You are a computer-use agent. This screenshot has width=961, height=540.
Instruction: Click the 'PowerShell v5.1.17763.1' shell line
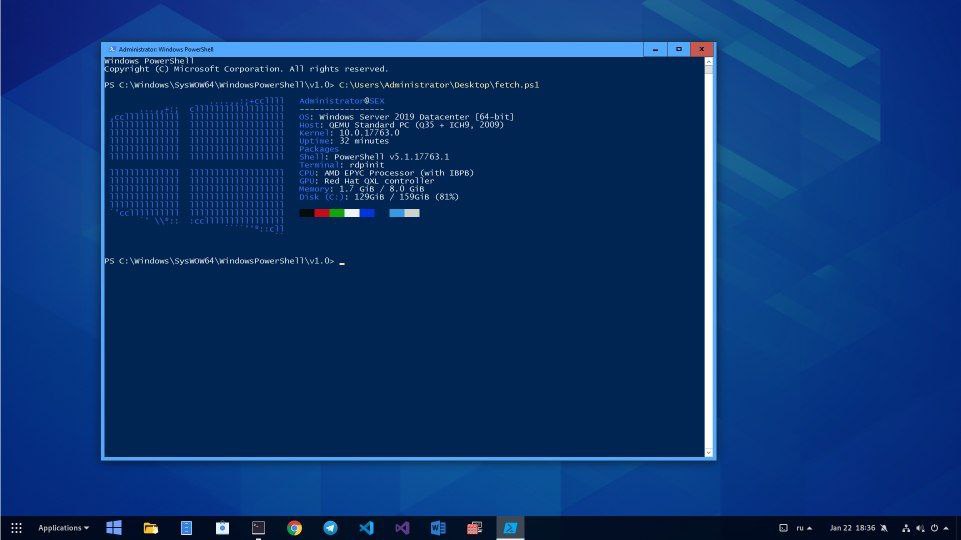(x=374, y=157)
